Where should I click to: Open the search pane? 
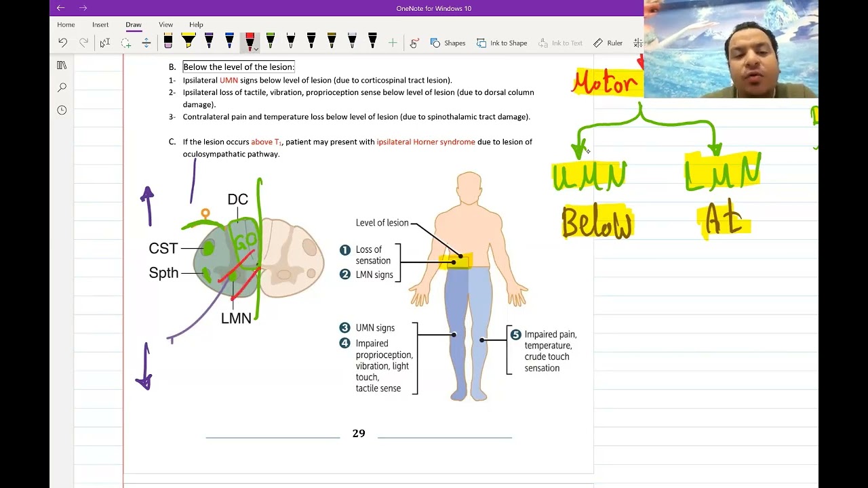tap(62, 87)
